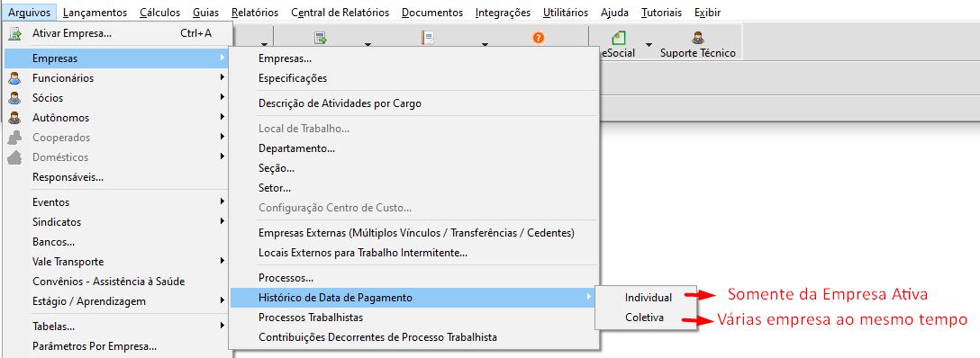Click the table with green arrow toolbar icon

coord(321,39)
